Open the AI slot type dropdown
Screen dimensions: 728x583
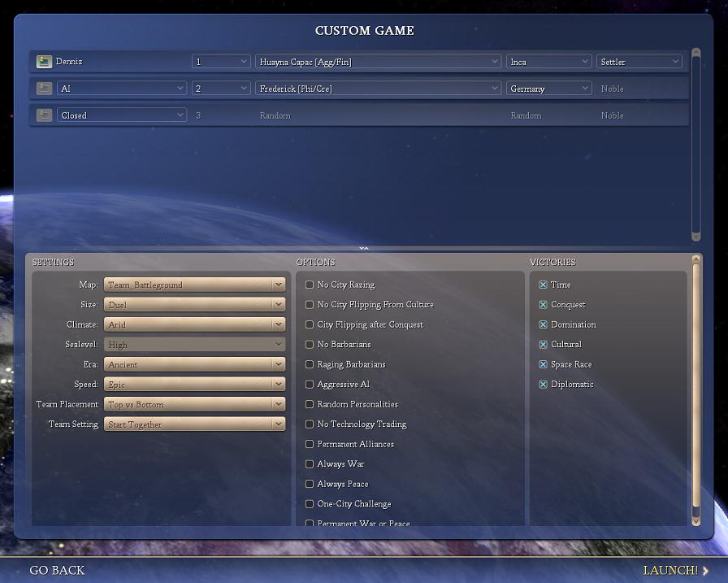click(x=122, y=89)
